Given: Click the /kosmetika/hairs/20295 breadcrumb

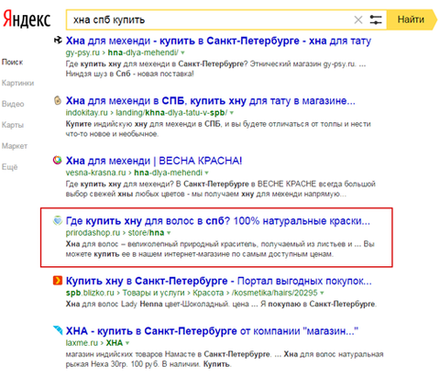Looking at the screenshot, I should pos(275,293).
